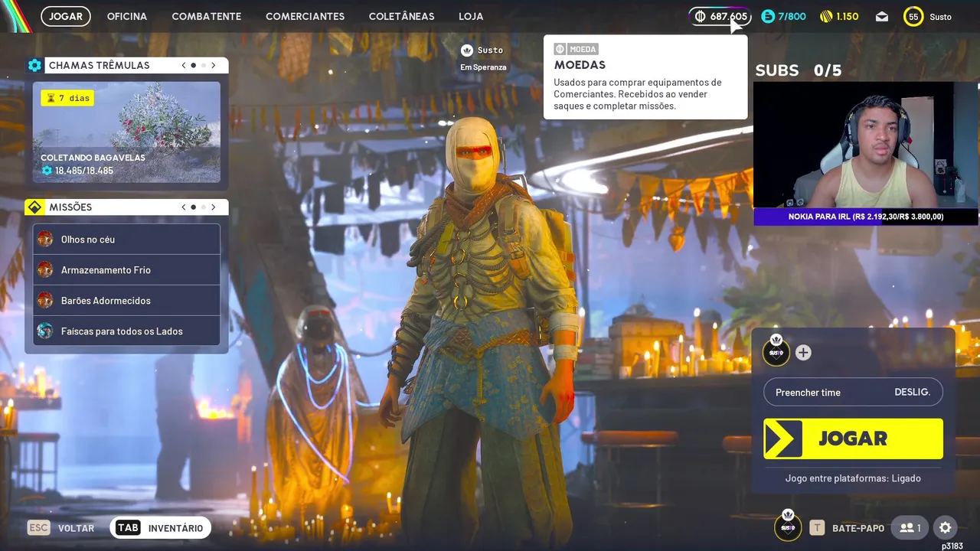Click the MOEDA tag in the tooltip

[576, 49]
